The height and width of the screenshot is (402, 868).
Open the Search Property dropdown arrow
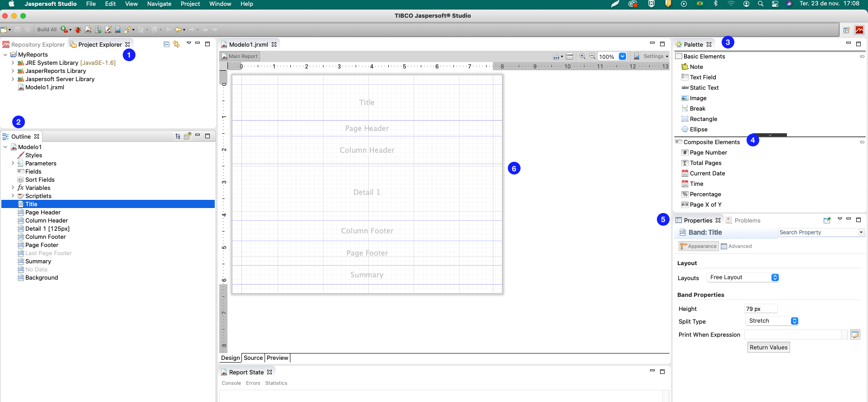[x=861, y=232]
